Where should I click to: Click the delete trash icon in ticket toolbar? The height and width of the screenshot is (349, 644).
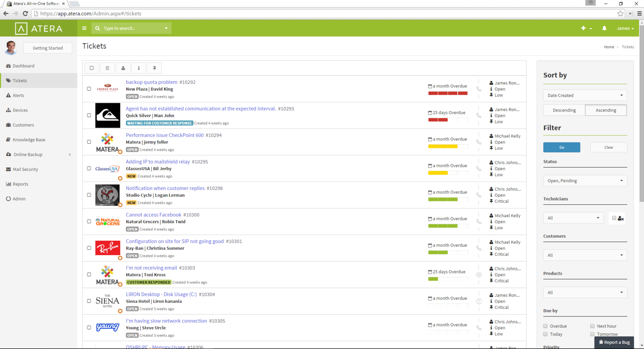108,68
